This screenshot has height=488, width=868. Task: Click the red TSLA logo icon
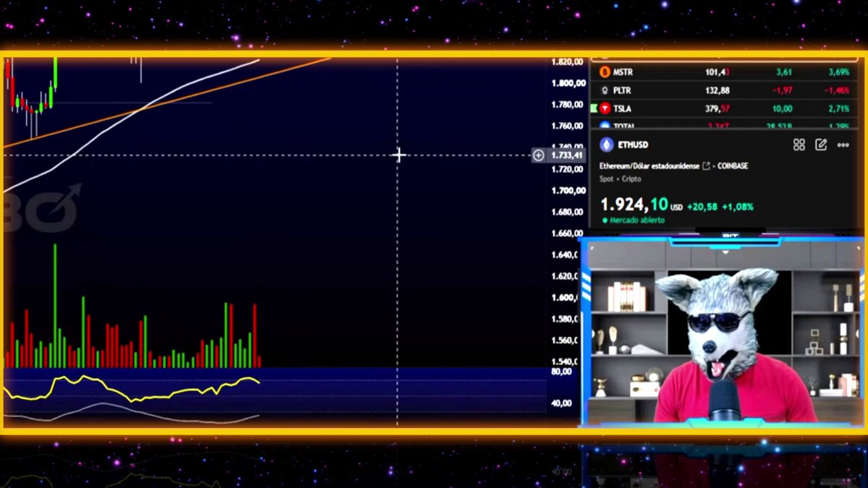605,108
